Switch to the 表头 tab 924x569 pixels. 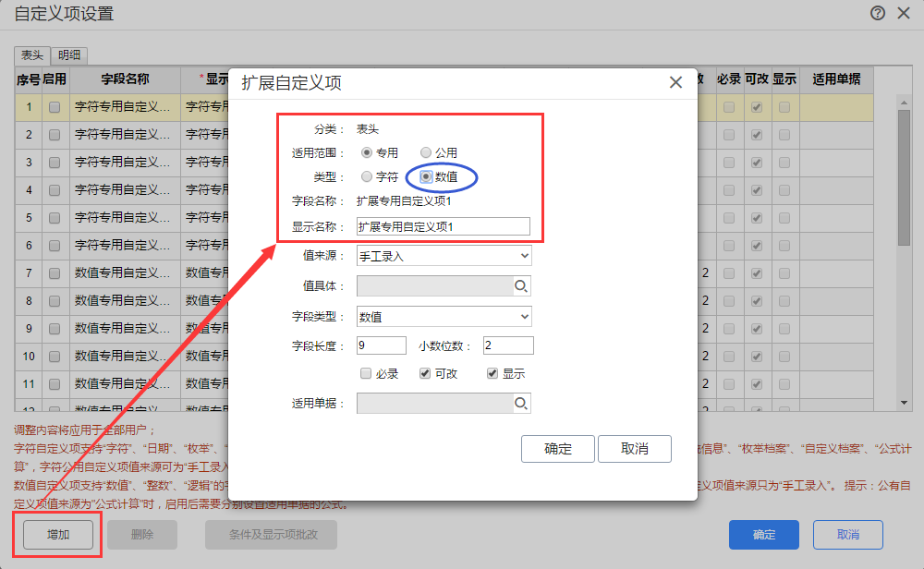pos(32,55)
